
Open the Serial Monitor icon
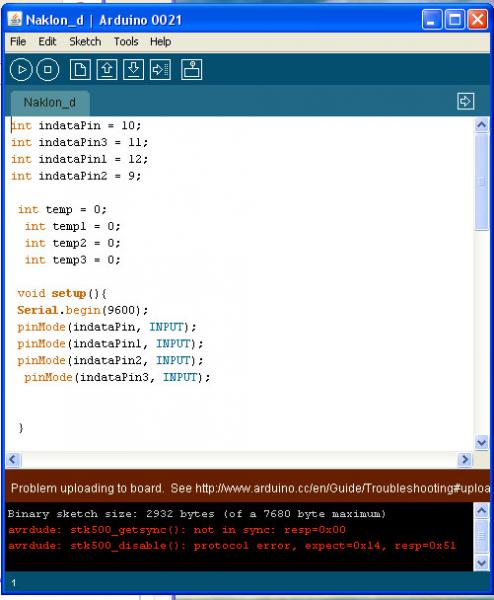[x=191, y=70]
